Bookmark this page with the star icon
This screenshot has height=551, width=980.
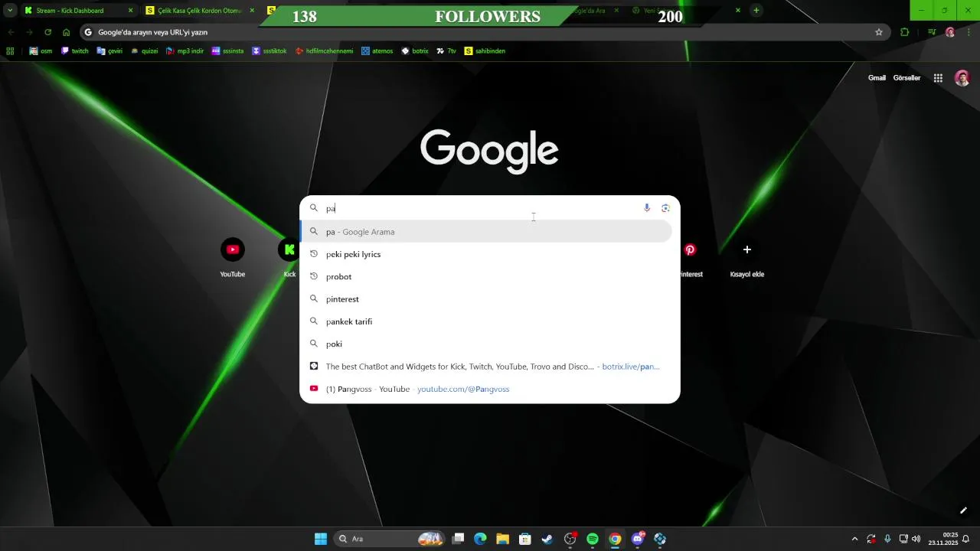tap(879, 32)
